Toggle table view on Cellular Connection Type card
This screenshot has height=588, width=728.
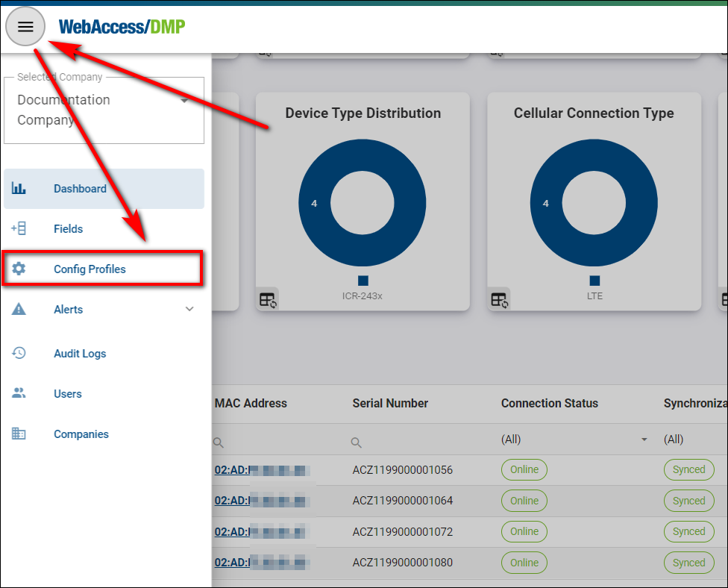pos(499,300)
